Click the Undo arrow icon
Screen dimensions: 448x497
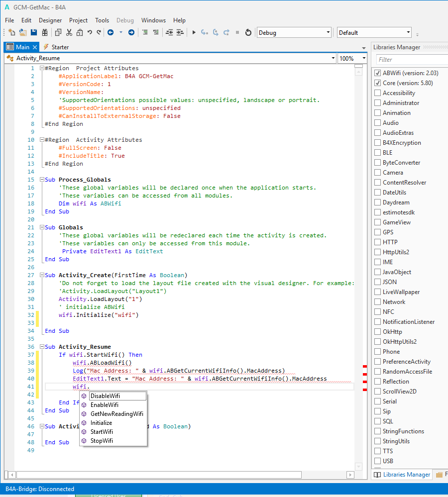(x=90, y=33)
